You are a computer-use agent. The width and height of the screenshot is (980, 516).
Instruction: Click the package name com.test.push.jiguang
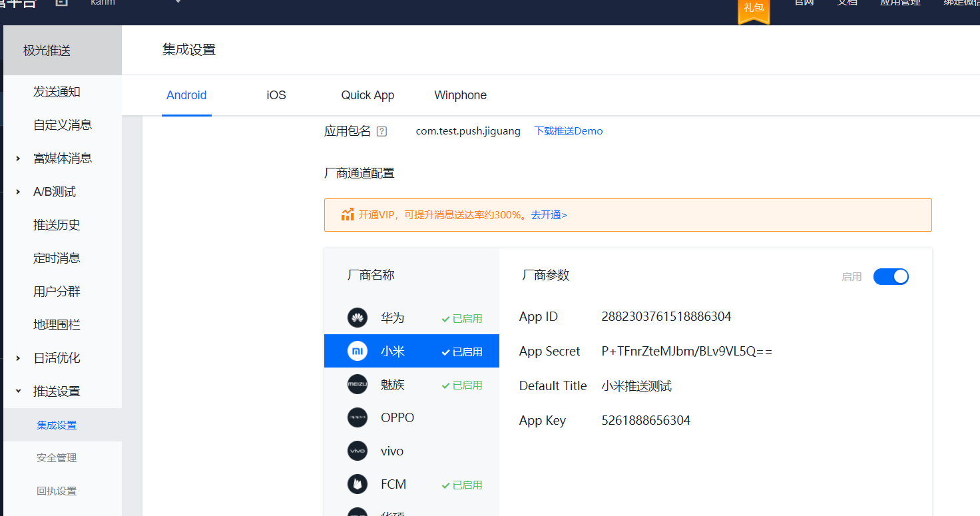pyautogui.click(x=468, y=131)
